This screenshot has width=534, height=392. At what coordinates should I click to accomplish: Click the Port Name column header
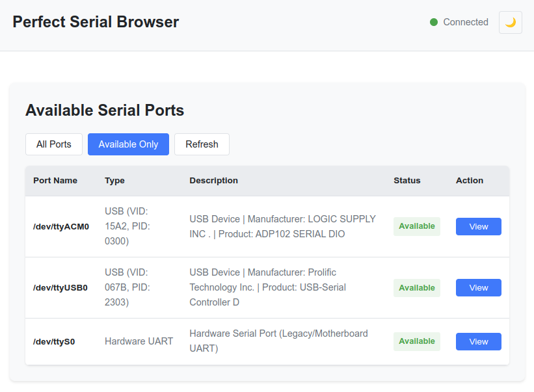click(55, 181)
